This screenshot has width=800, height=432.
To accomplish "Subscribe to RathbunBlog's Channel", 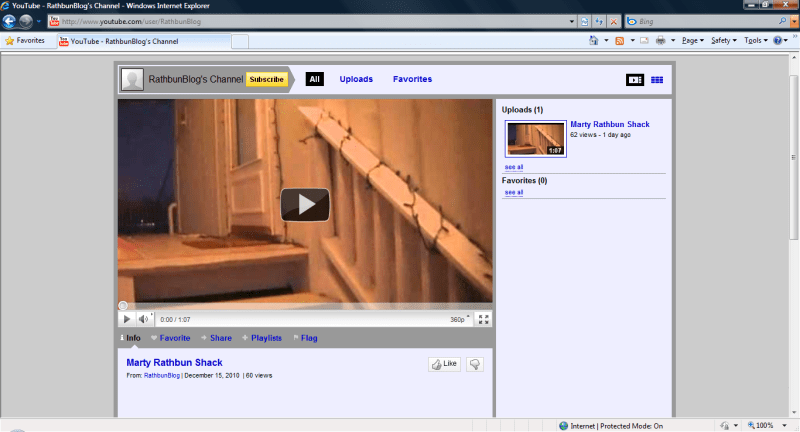I will 266,79.
